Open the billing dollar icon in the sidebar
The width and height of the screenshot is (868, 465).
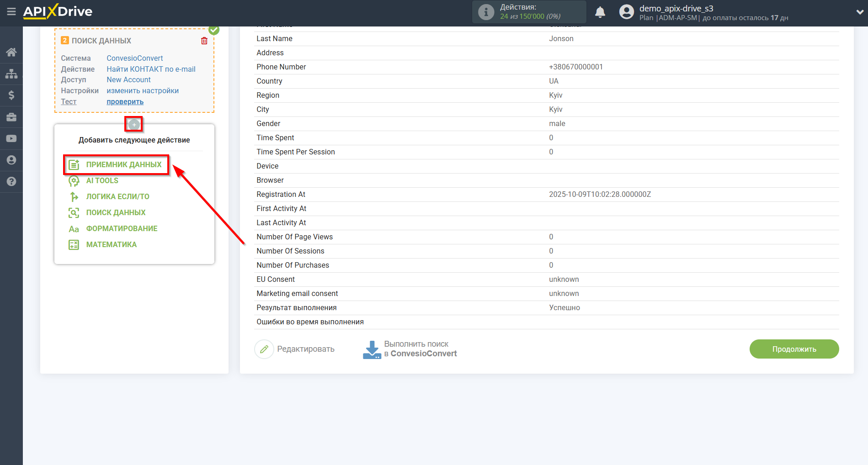(11, 95)
